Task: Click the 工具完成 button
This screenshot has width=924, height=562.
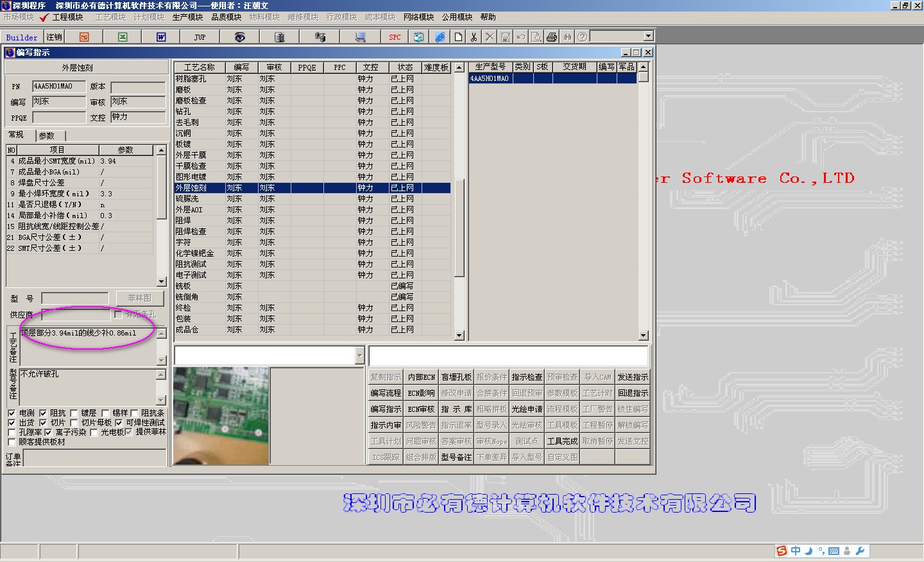Action: [x=562, y=441]
